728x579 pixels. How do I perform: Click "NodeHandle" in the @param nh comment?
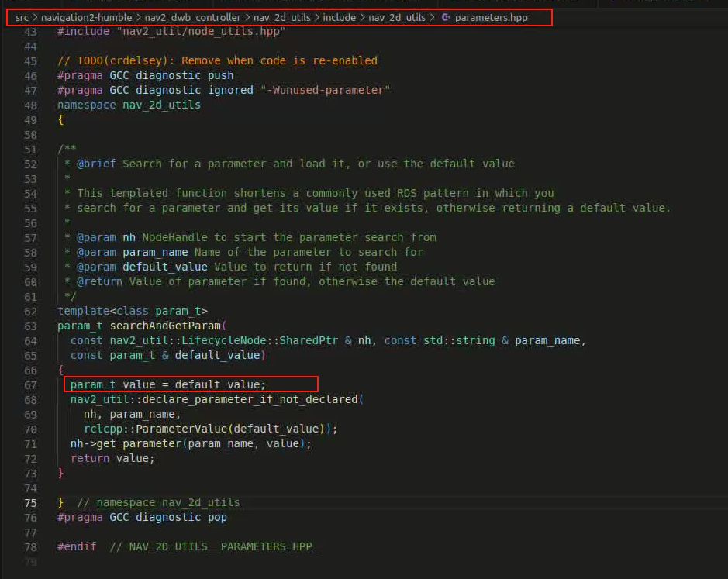pos(174,238)
